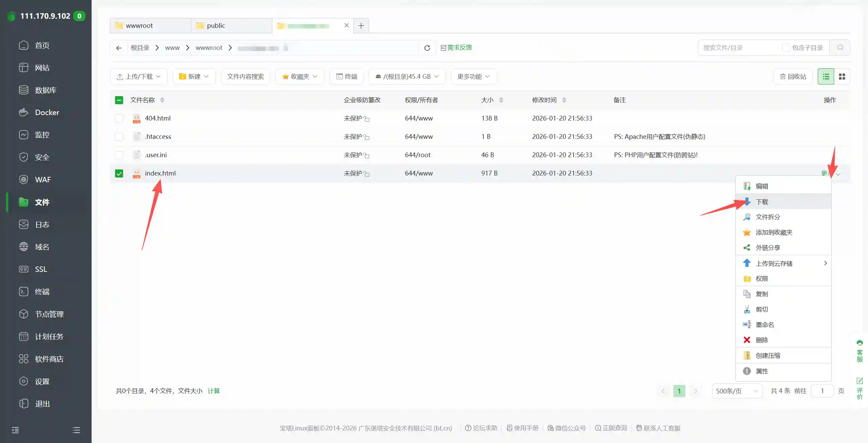Open the 计划任务 scheduled tasks icon
868x443 pixels.
[23, 336]
